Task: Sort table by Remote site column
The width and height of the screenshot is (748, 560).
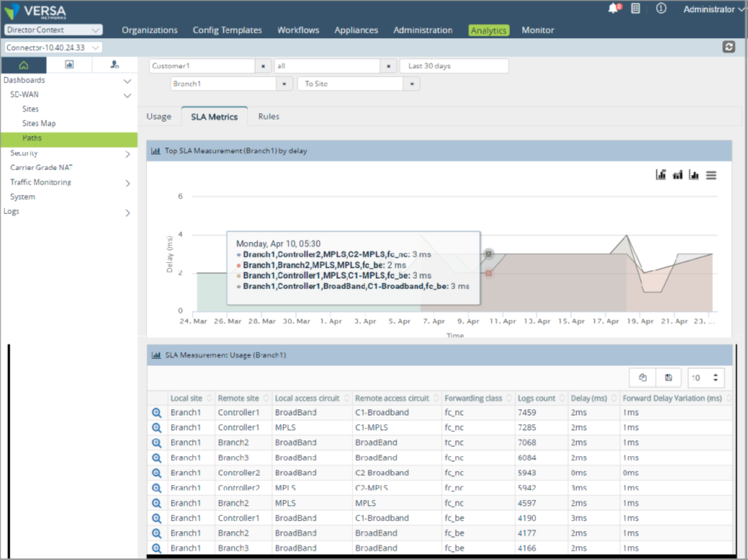Action: [243, 399]
